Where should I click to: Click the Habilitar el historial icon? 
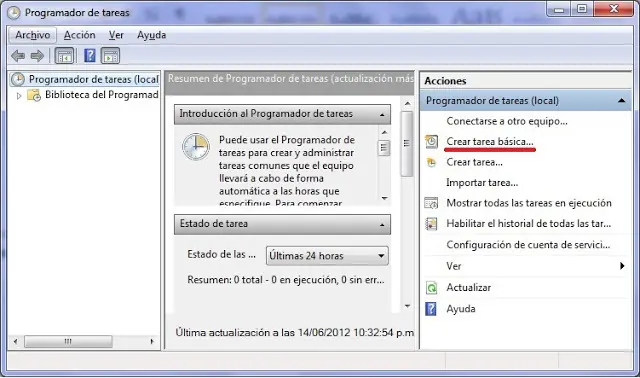431,224
